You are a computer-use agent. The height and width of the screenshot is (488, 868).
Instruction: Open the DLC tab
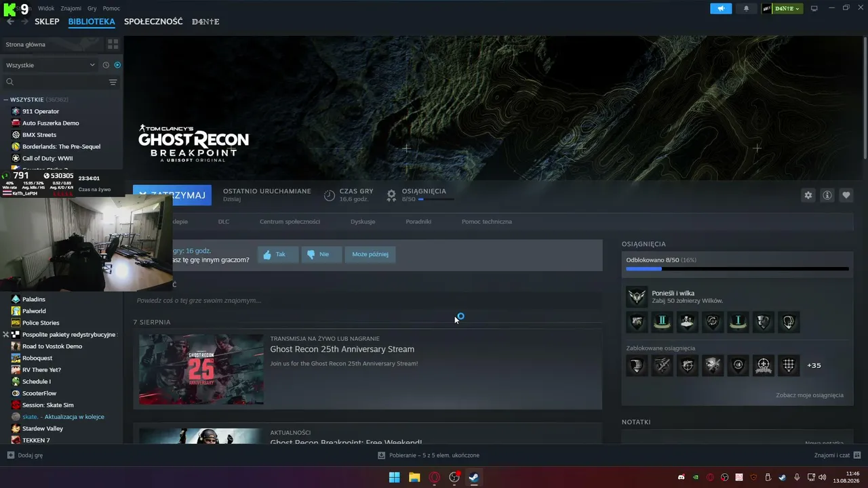224,222
